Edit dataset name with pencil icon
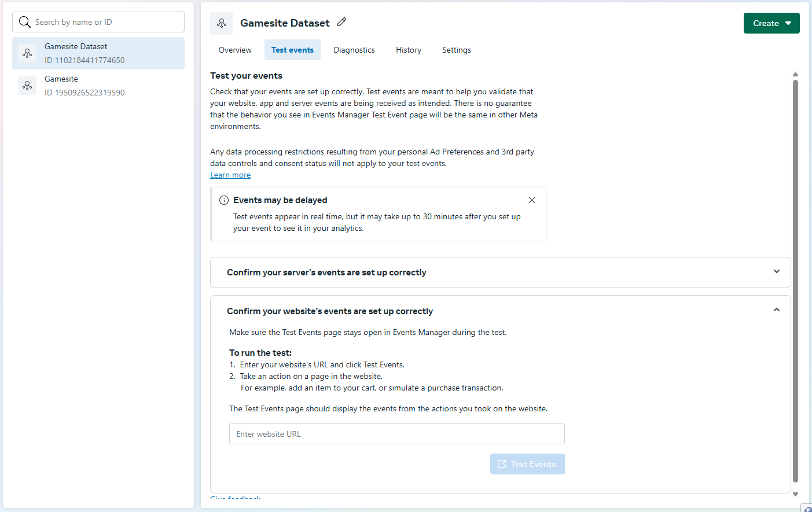This screenshot has width=812, height=512. click(341, 22)
